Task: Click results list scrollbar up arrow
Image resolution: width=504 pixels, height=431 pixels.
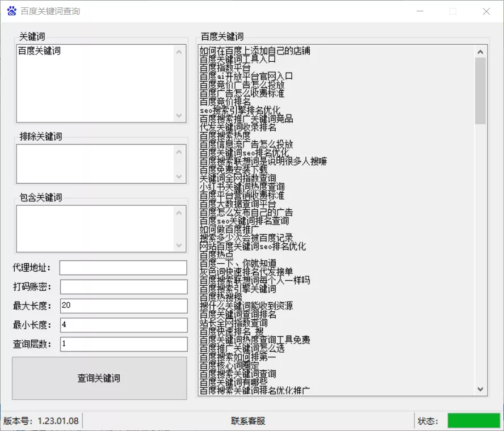Action: point(480,52)
